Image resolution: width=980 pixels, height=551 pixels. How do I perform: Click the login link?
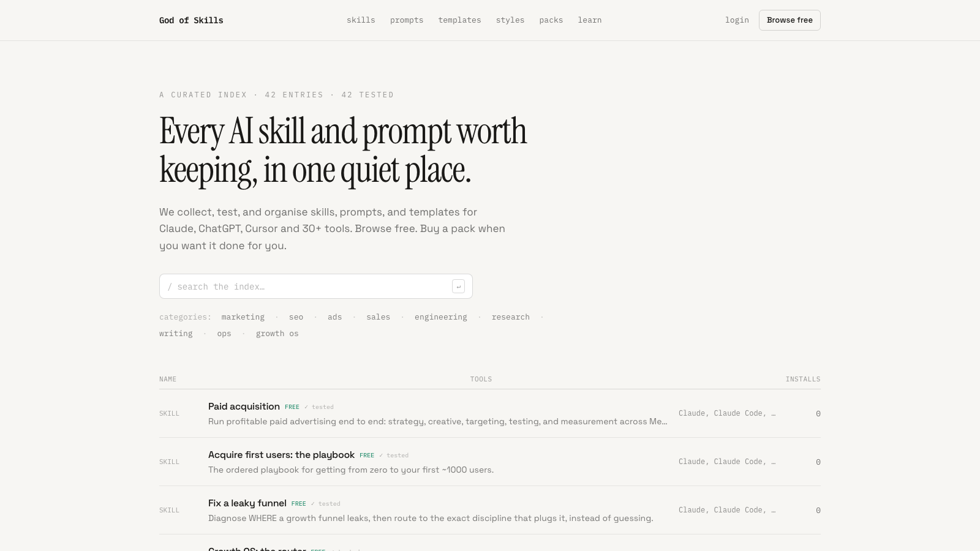737,20
